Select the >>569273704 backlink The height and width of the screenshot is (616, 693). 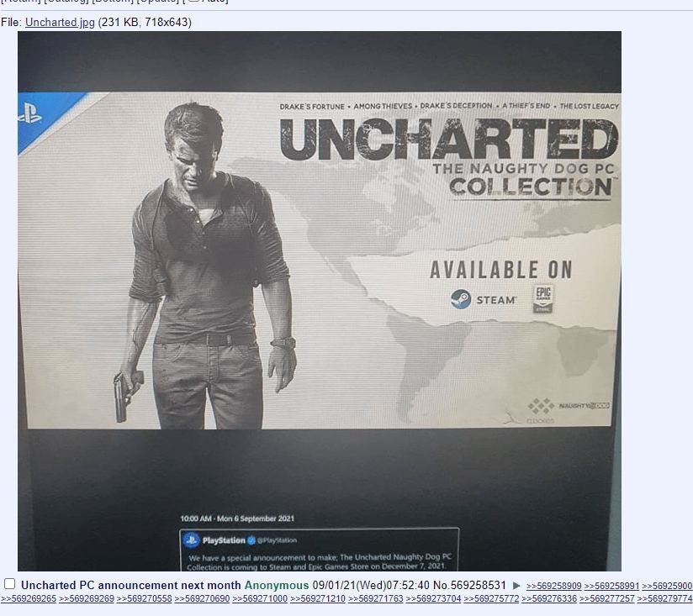(433, 599)
